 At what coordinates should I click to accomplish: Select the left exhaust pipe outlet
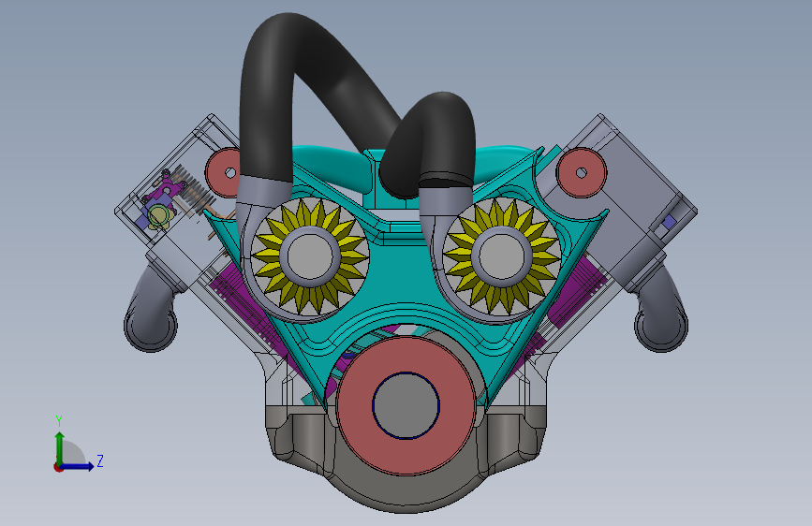coord(150,326)
